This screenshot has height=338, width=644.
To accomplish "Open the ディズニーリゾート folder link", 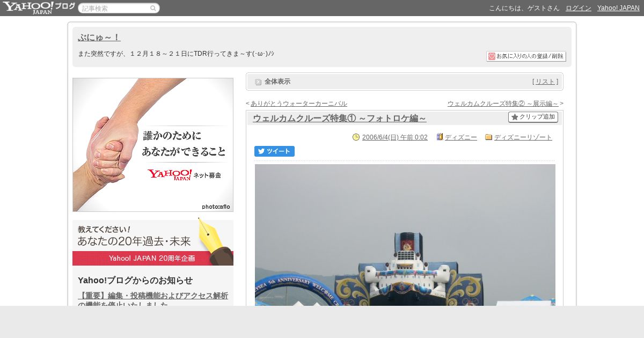I will coord(523,137).
